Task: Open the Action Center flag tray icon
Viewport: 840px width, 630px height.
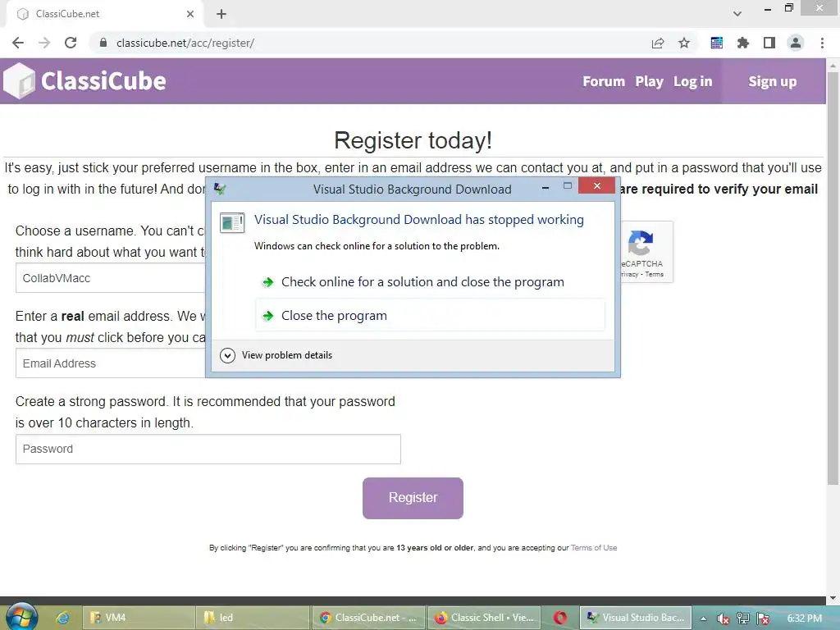Action: click(x=764, y=619)
